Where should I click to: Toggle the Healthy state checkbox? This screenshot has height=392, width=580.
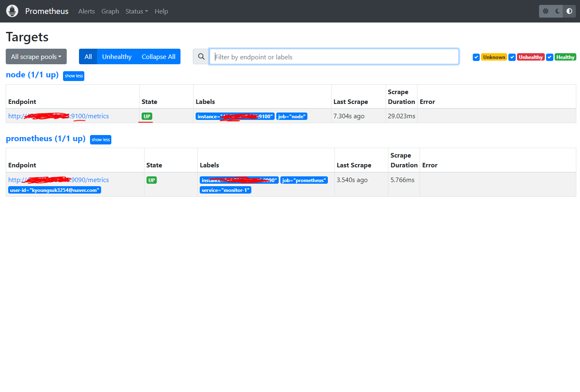pyautogui.click(x=550, y=57)
